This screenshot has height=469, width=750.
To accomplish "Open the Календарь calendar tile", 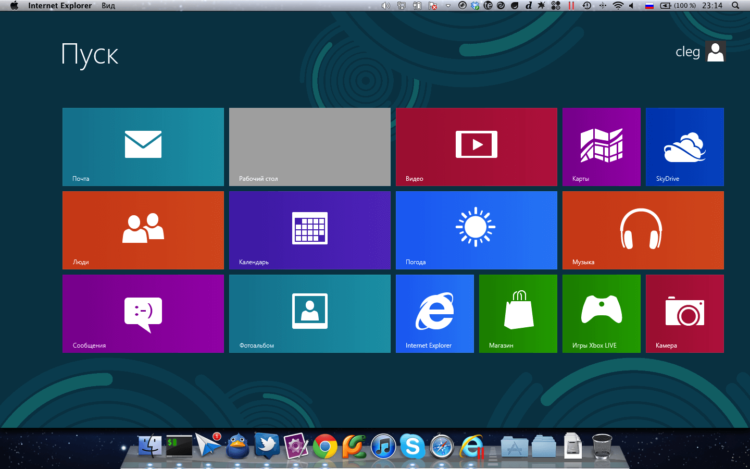I will (309, 230).
